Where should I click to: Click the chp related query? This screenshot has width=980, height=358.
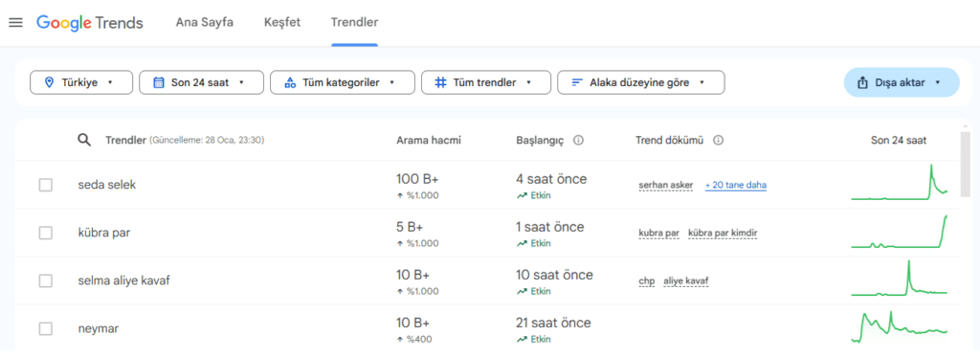646,281
